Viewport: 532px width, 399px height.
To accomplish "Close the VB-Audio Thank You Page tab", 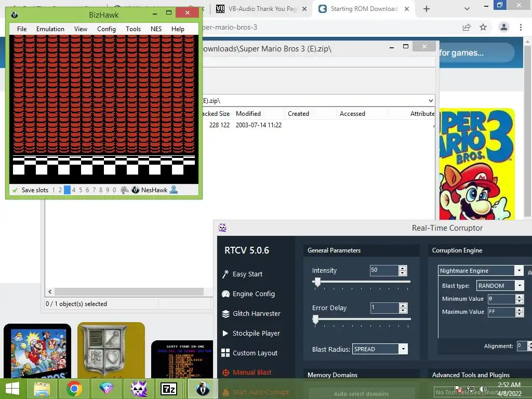I will (304, 9).
